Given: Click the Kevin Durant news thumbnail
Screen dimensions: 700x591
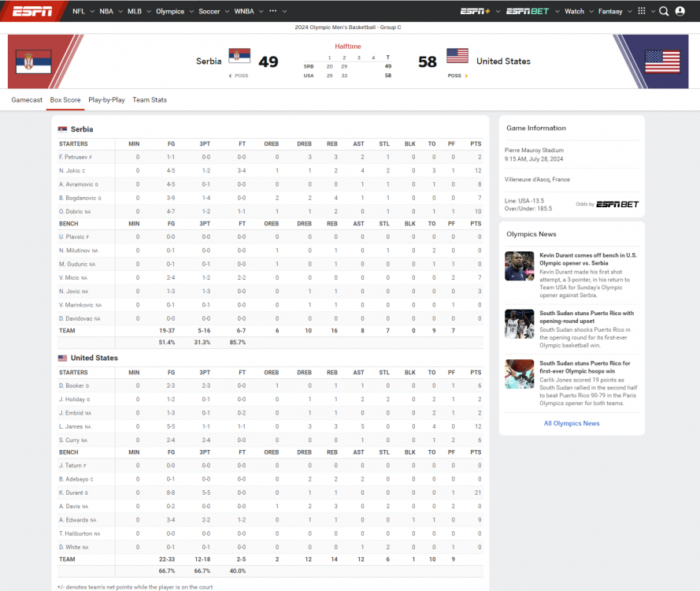Looking at the screenshot, I should [x=520, y=266].
